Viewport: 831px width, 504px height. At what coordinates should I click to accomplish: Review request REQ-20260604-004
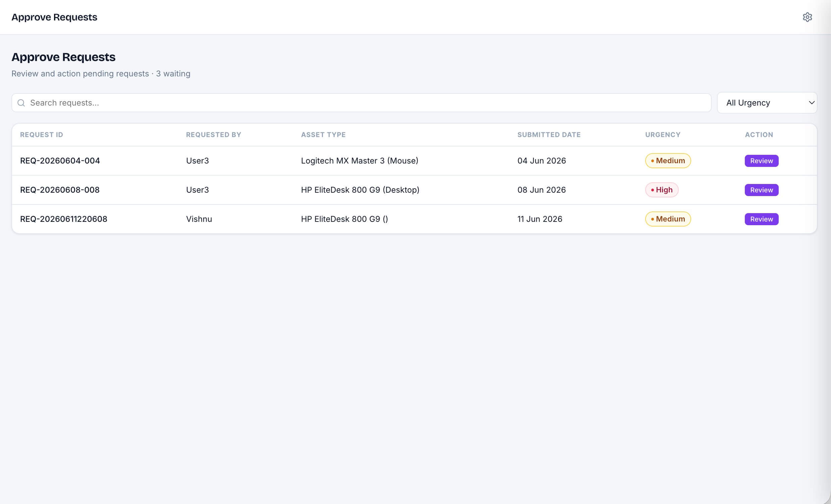(761, 161)
